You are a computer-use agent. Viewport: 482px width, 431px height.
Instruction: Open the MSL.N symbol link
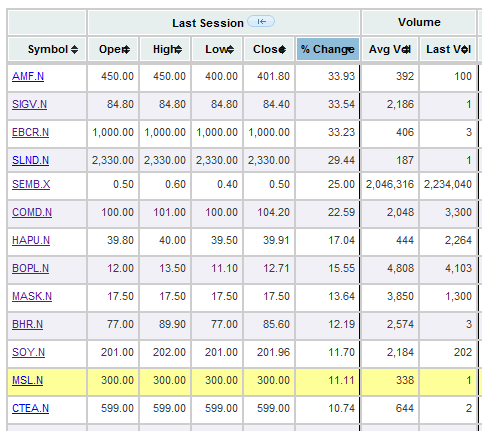point(27,380)
